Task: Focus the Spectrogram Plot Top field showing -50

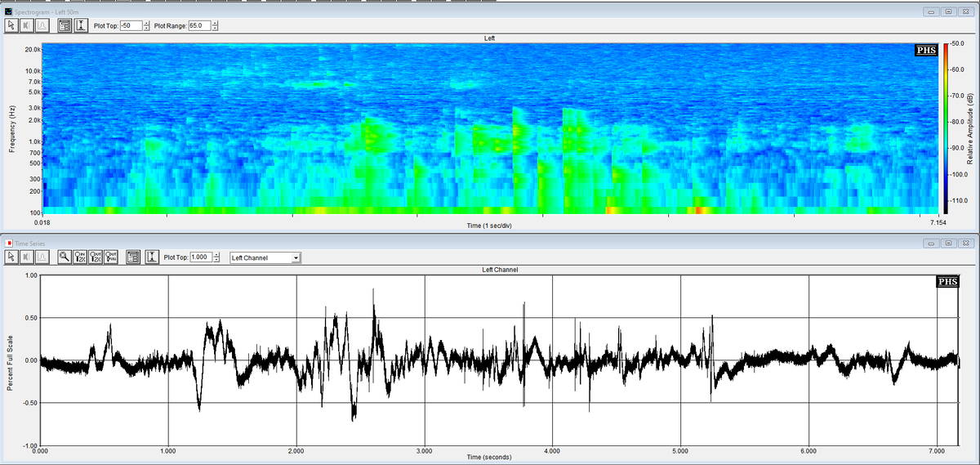Action: point(131,26)
